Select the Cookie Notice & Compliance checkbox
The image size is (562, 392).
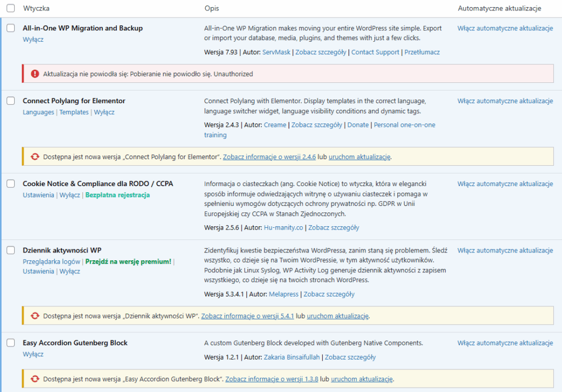pyautogui.click(x=11, y=184)
